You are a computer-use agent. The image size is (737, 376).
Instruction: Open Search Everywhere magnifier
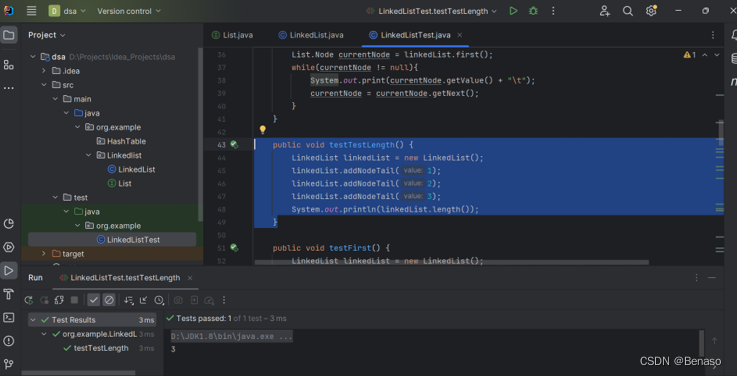[x=627, y=11]
